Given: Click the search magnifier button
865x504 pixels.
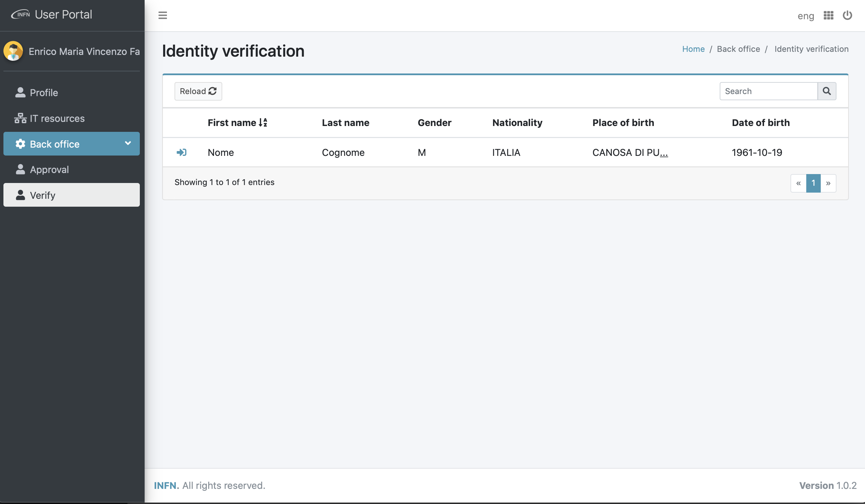Looking at the screenshot, I should (827, 91).
